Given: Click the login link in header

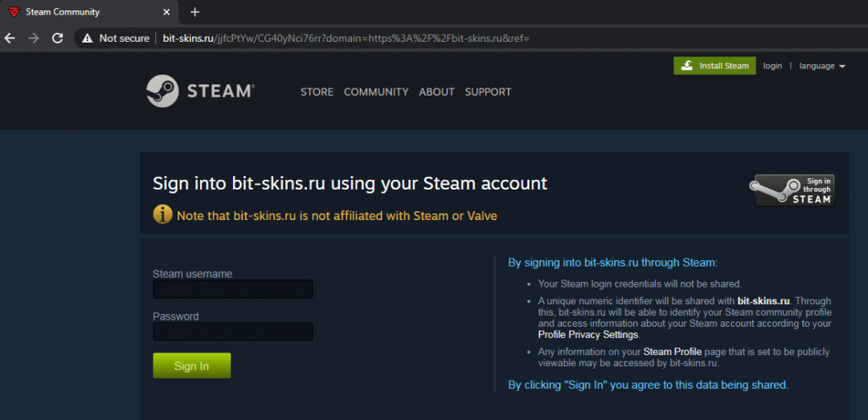Looking at the screenshot, I should tap(772, 66).
